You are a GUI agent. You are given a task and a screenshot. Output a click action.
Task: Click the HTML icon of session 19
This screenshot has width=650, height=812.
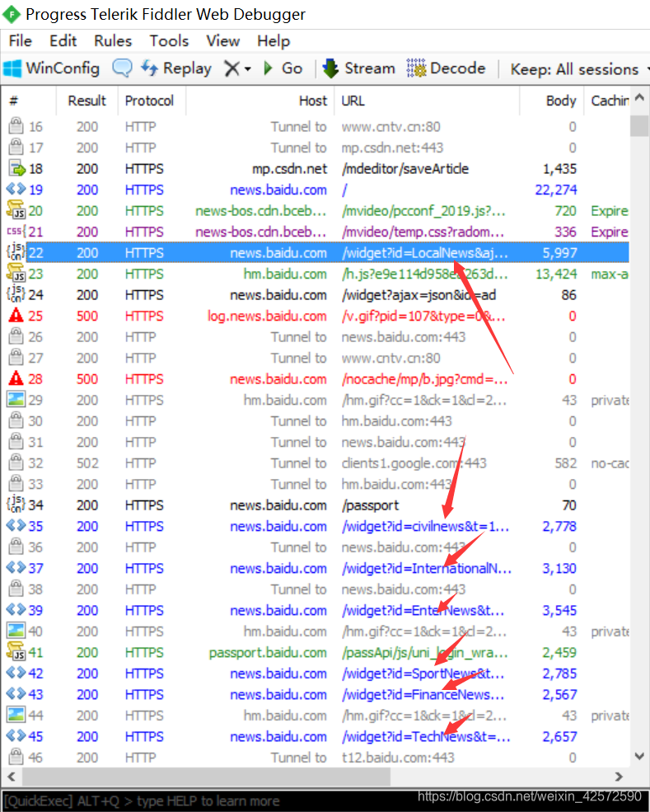point(16,189)
